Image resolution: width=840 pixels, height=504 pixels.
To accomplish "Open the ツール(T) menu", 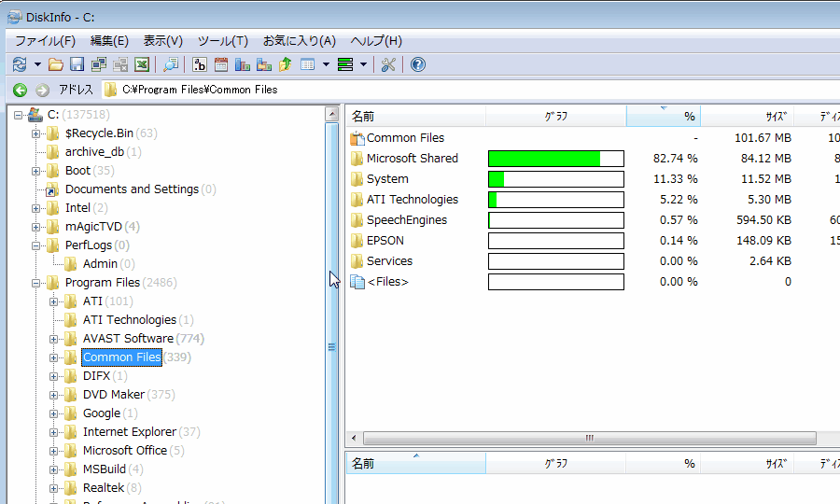I will 222,41.
